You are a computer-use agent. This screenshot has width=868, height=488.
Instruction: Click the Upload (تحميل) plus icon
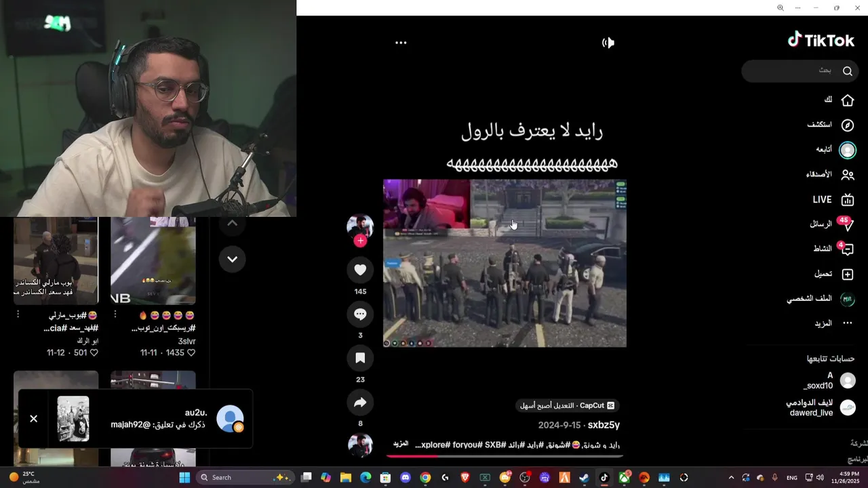click(847, 274)
